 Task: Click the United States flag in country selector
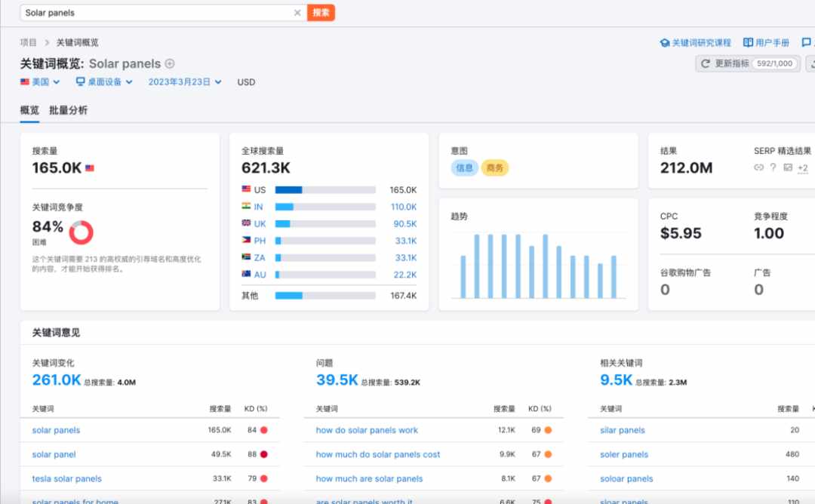(24, 82)
